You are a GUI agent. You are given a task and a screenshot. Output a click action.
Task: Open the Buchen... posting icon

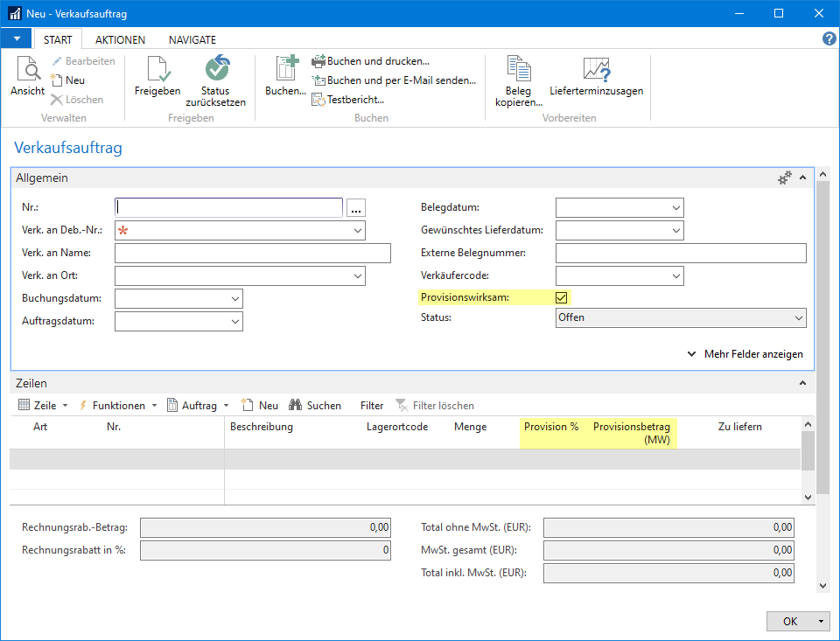coord(285,69)
